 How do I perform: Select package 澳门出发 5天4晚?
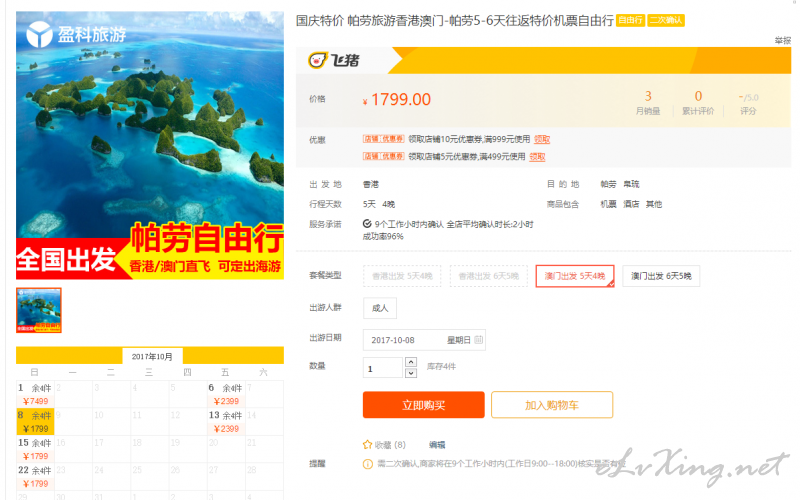[x=574, y=276]
